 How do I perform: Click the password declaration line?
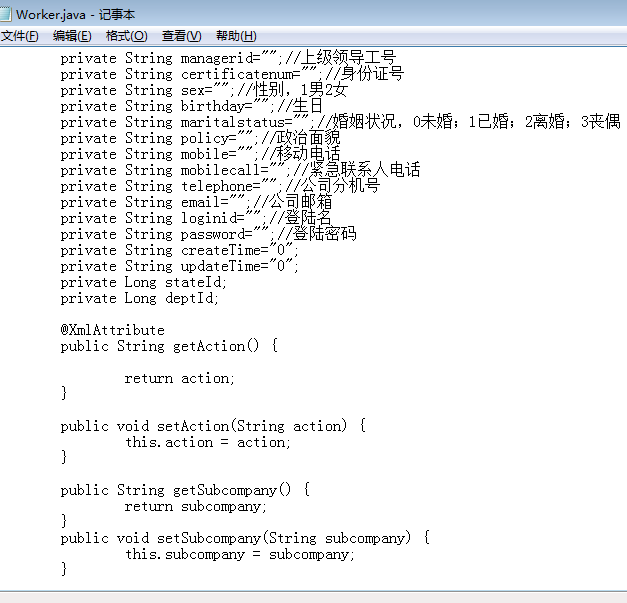click(x=208, y=234)
